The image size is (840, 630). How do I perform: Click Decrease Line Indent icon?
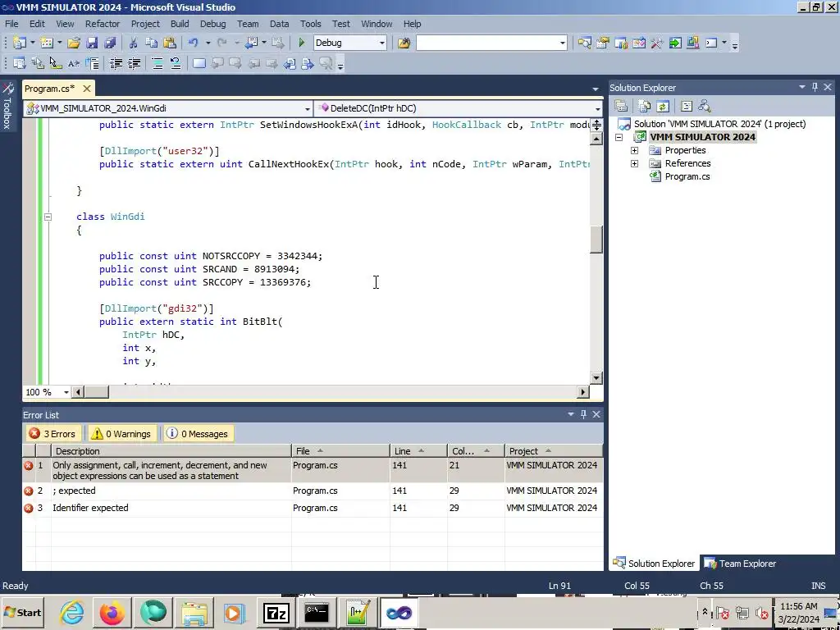coord(116,64)
